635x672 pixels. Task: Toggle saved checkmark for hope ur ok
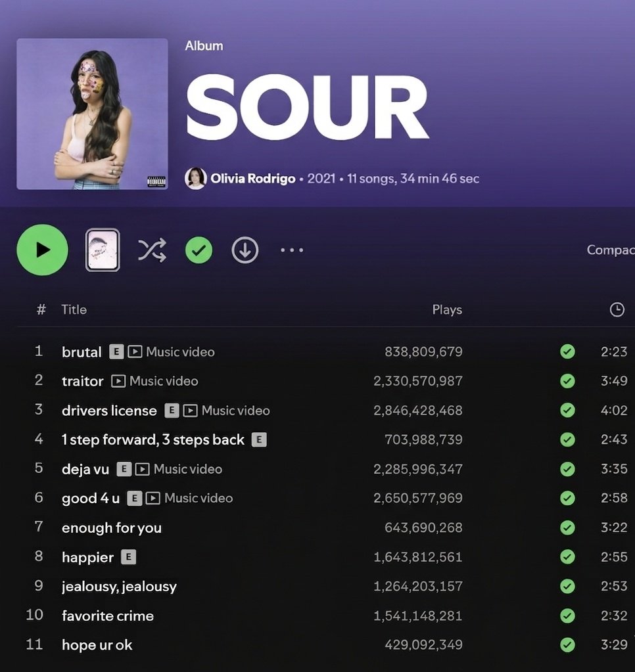click(567, 644)
